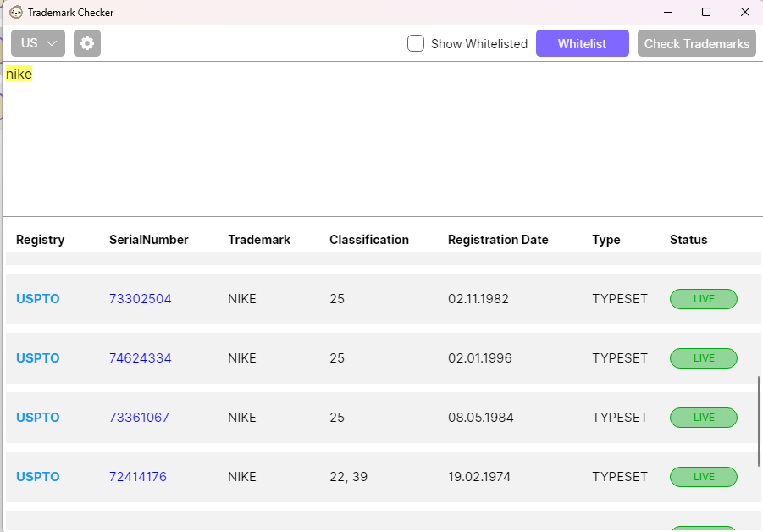
Task: Click LIVE status badge for 72414176
Action: [x=704, y=477]
